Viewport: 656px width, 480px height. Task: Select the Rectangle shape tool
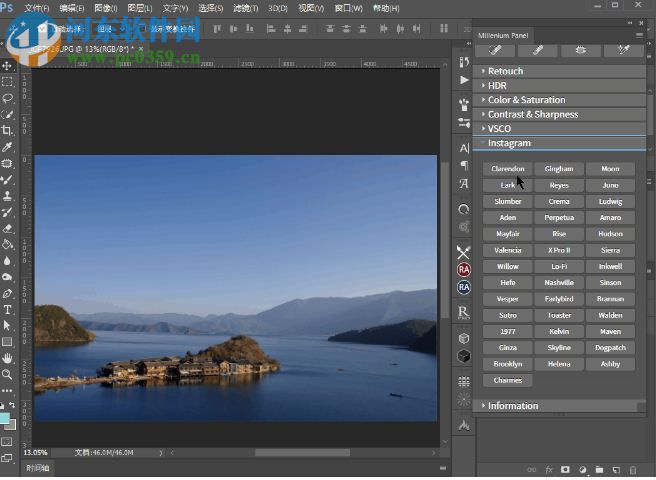7,342
